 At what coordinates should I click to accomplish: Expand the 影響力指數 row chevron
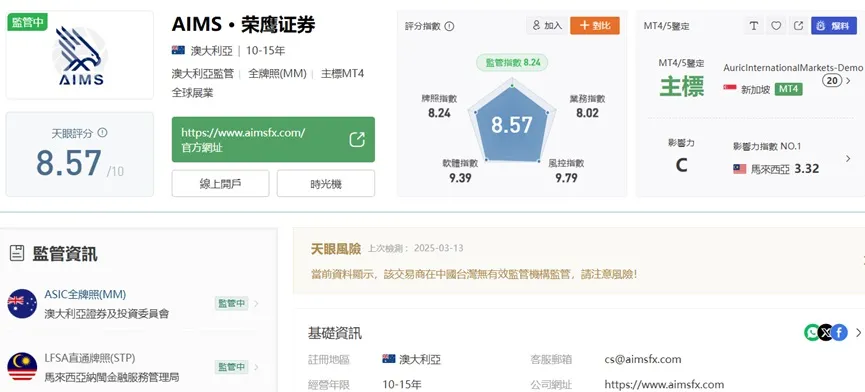click(x=848, y=159)
